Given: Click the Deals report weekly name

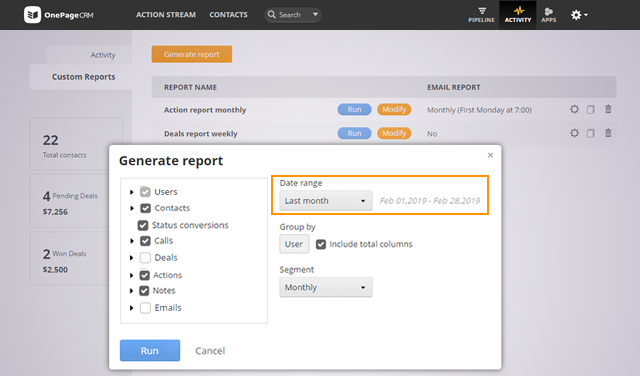Looking at the screenshot, I should (200, 133).
